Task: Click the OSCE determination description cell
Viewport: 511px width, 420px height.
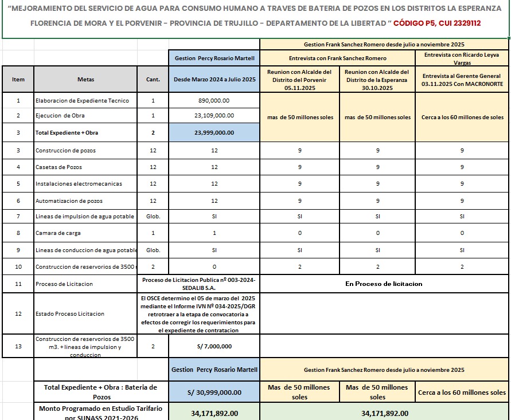Action: (x=214, y=314)
